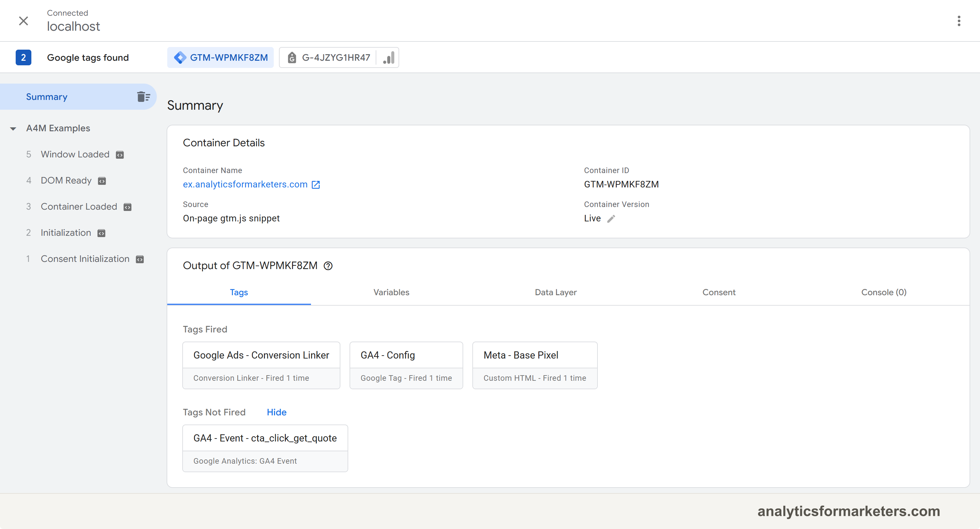Viewport: 980px width, 529px height.
Task: Open help icon next to Output heading
Action: point(328,266)
